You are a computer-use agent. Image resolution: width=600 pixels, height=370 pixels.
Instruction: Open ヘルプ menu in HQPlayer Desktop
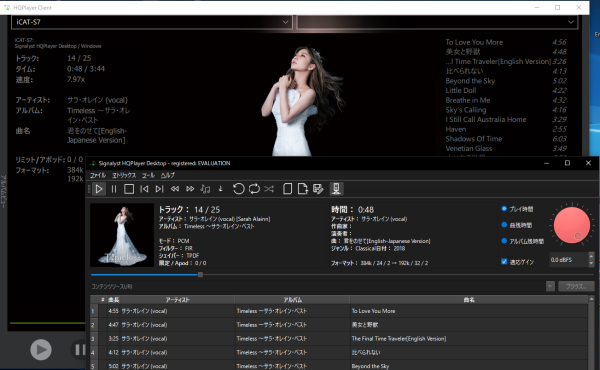coord(168,175)
